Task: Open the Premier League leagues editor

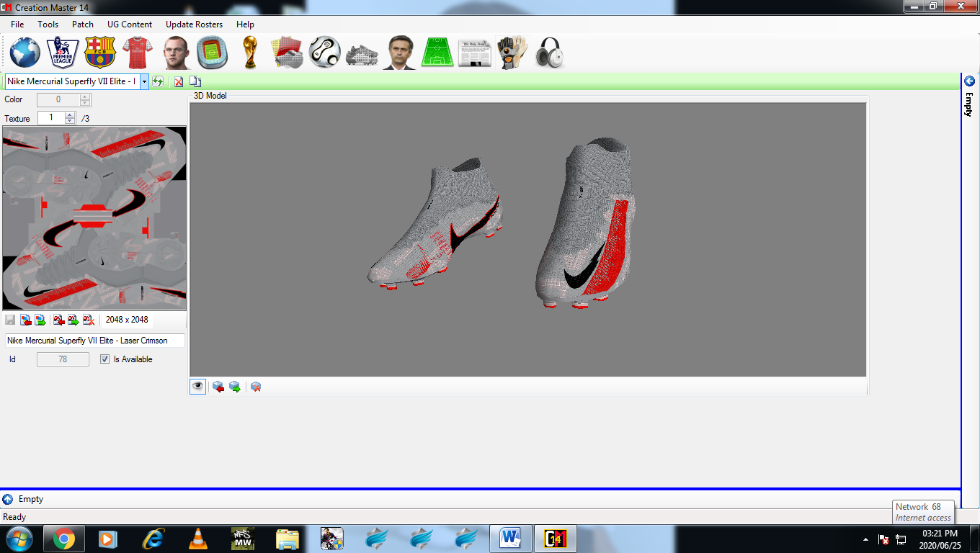Action: point(63,53)
